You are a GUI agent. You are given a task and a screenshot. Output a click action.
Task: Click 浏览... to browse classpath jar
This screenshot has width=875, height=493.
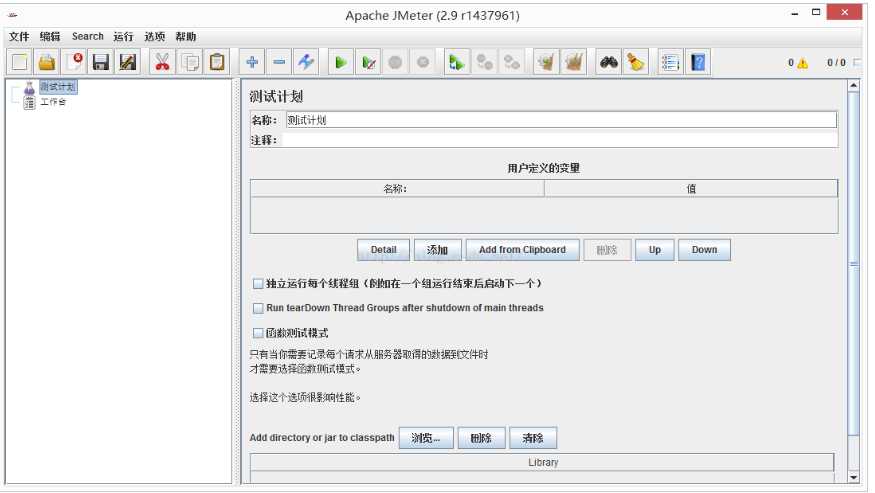click(x=426, y=438)
